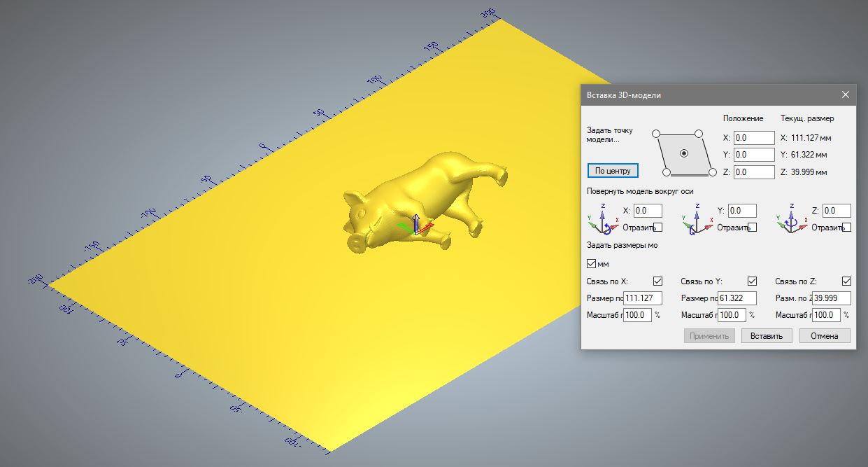Click the Position X input field
The width and height of the screenshot is (868, 467).
tap(754, 138)
